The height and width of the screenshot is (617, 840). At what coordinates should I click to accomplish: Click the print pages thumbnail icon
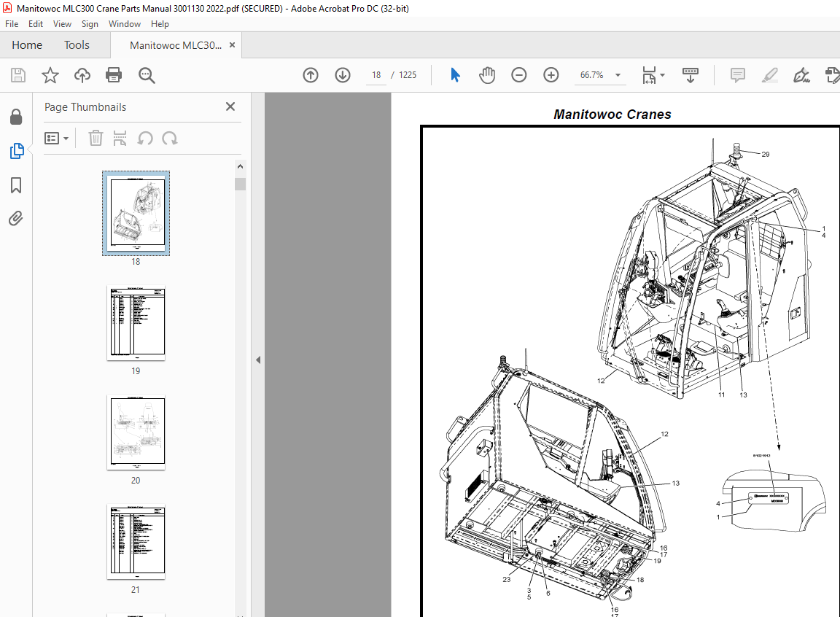pyautogui.click(x=120, y=138)
